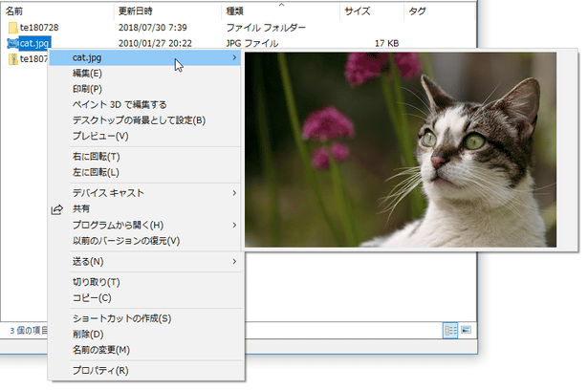Switch to large thumbnails view icon
588x390 pixels.
coord(467,330)
